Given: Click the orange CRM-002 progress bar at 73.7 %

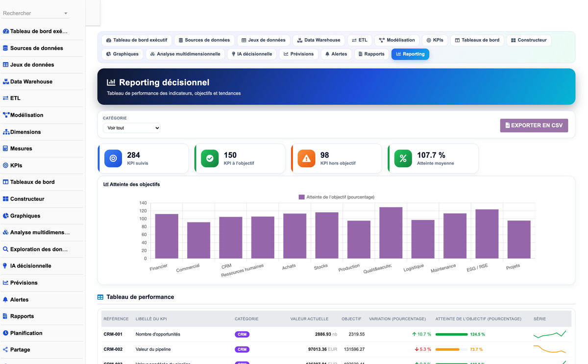Looking at the screenshot, I should pos(452,349).
